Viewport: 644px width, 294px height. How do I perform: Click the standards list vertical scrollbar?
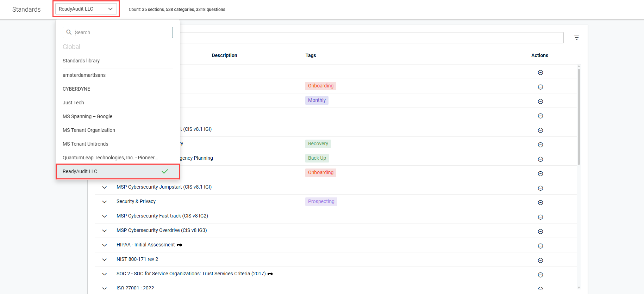pyautogui.click(x=579, y=116)
